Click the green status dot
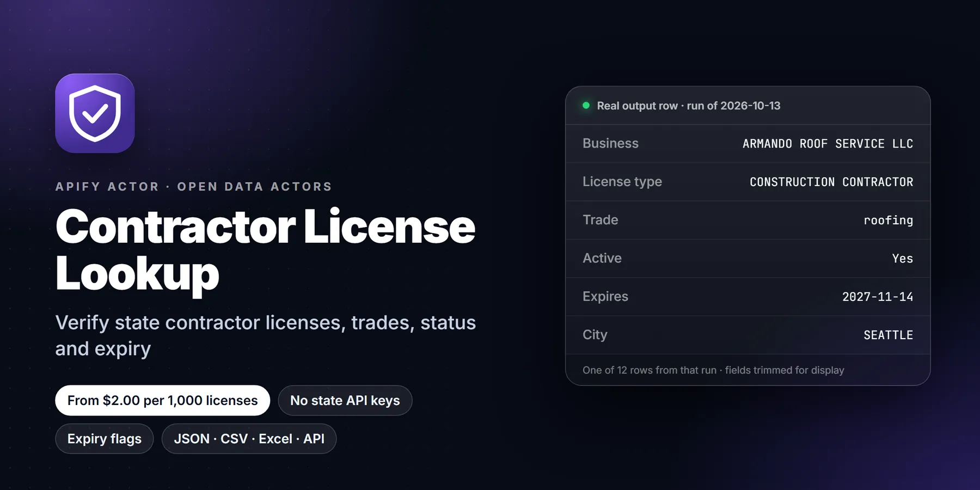 click(x=586, y=106)
